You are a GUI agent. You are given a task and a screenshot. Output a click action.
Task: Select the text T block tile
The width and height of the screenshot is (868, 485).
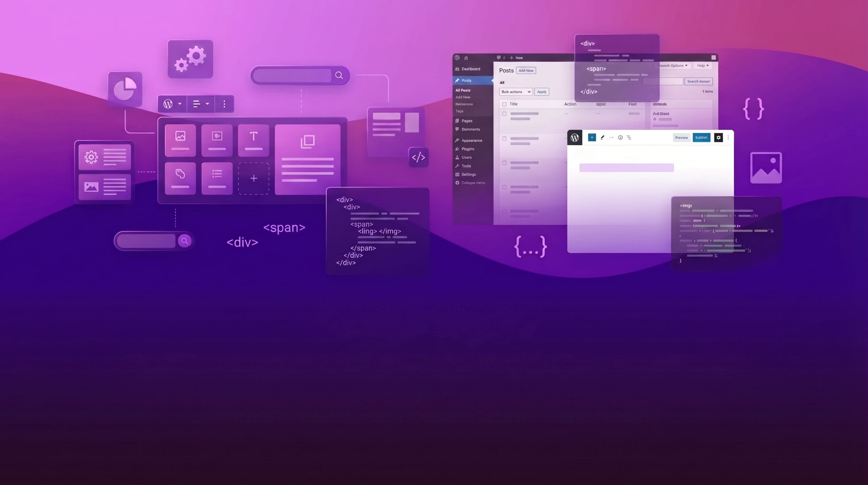(254, 140)
